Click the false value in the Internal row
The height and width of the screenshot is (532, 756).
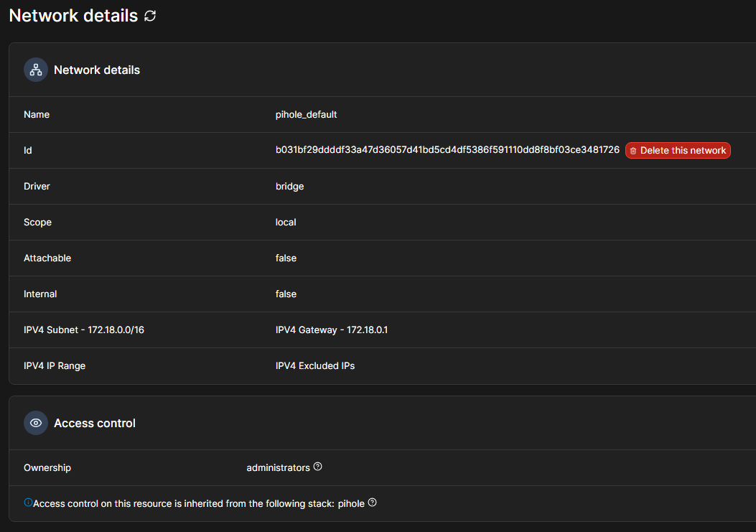point(286,294)
